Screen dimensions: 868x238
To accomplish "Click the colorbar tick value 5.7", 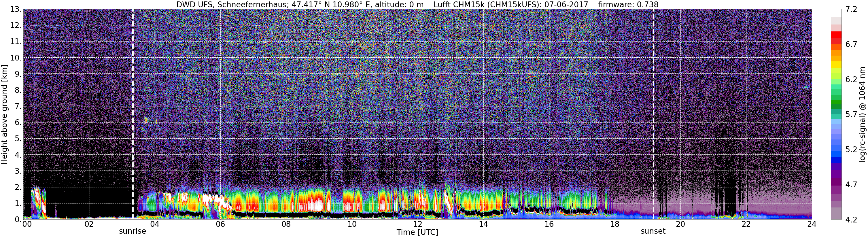I will [851, 114].
